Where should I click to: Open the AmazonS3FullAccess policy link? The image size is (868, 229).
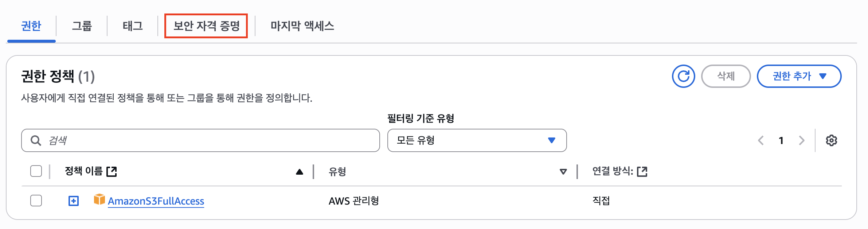coord(156,201)
